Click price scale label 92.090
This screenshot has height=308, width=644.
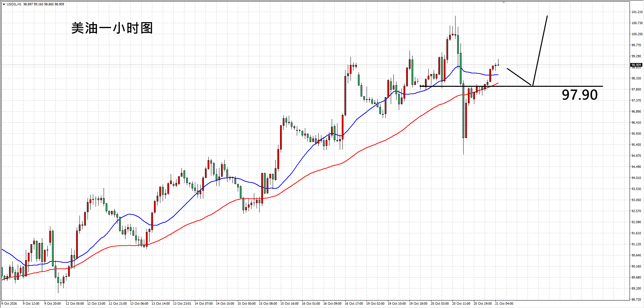click(636, 222)
